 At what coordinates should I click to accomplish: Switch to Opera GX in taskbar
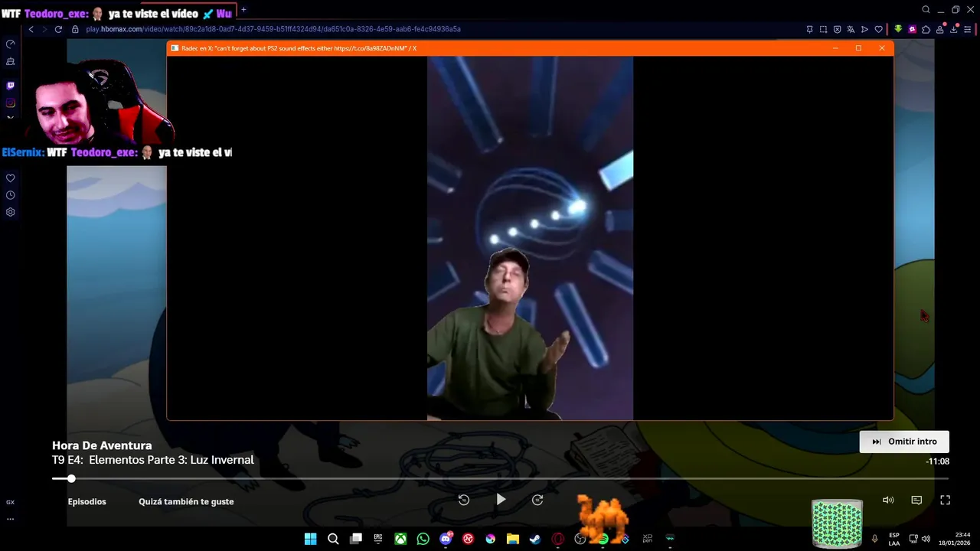[x=558, y=539]
